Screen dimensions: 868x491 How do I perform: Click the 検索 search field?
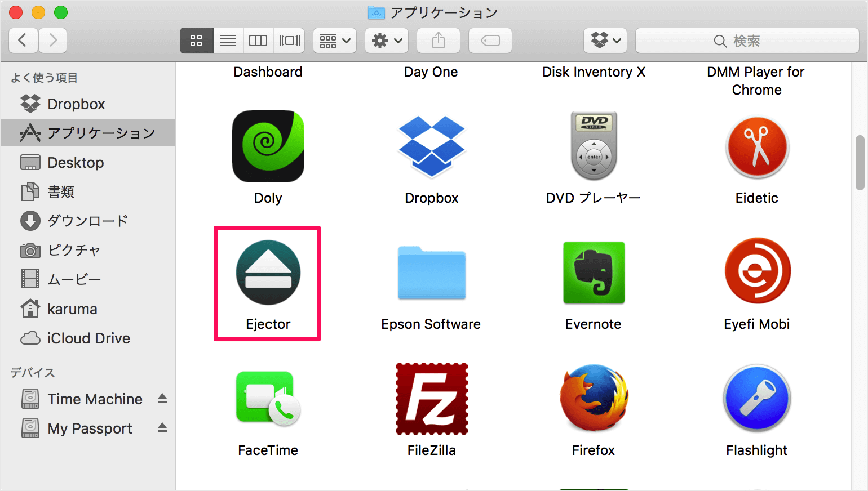[x=747, y=41]
